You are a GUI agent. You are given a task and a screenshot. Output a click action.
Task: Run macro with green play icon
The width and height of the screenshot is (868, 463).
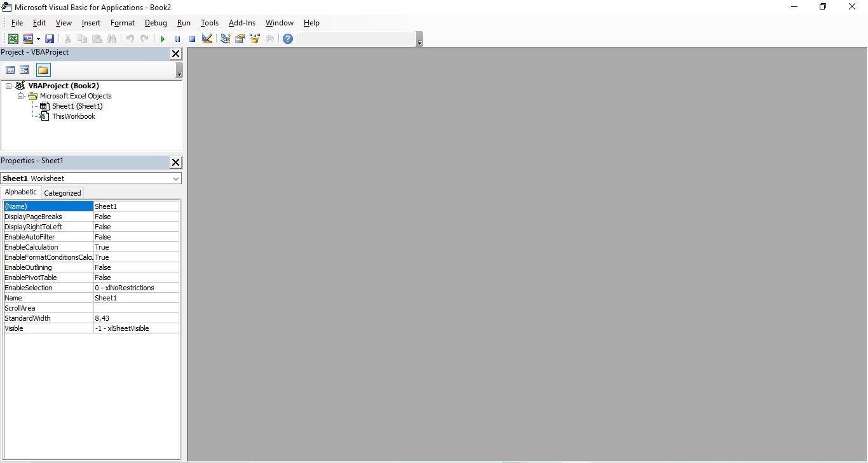click(163, 39)
